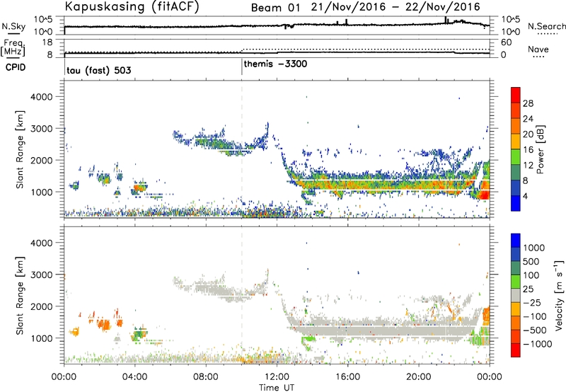Screen dimensions: 566x392
Task: Click the 16:00 time axis label
Action: (347, 377)
